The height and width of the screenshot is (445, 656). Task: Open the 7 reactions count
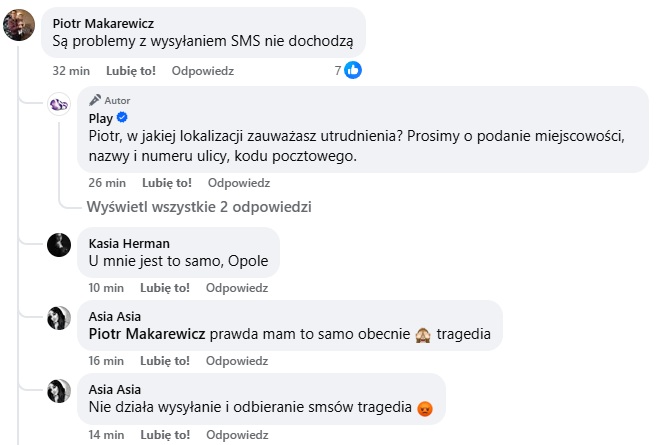click(x=338, y=70)
